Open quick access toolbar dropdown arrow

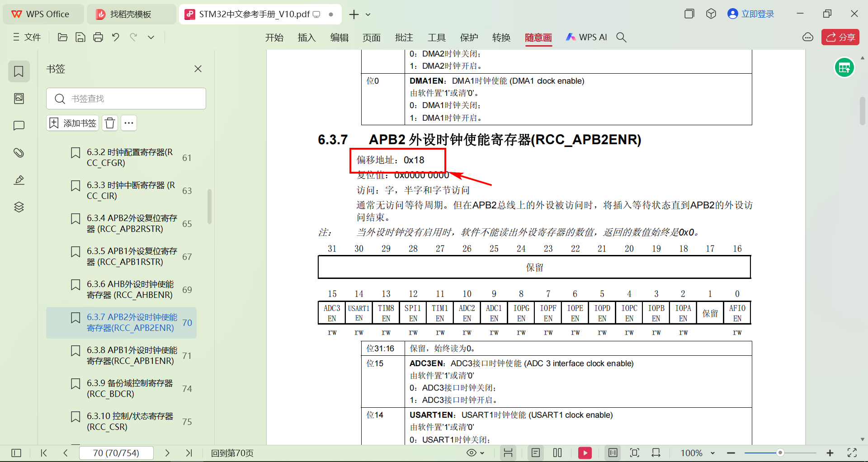point(151,38)
